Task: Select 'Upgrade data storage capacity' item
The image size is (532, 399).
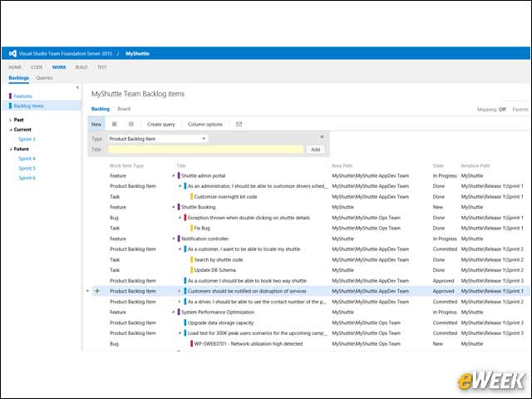Action: (x=220, y=323)
